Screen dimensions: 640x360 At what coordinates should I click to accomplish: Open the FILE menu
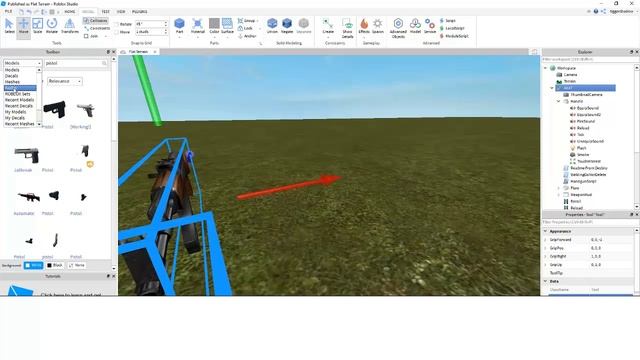click(8, 11)
